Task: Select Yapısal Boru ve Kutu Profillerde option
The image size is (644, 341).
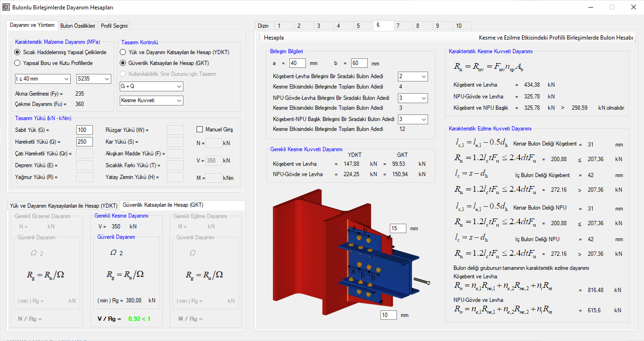Action: point(53,63)
